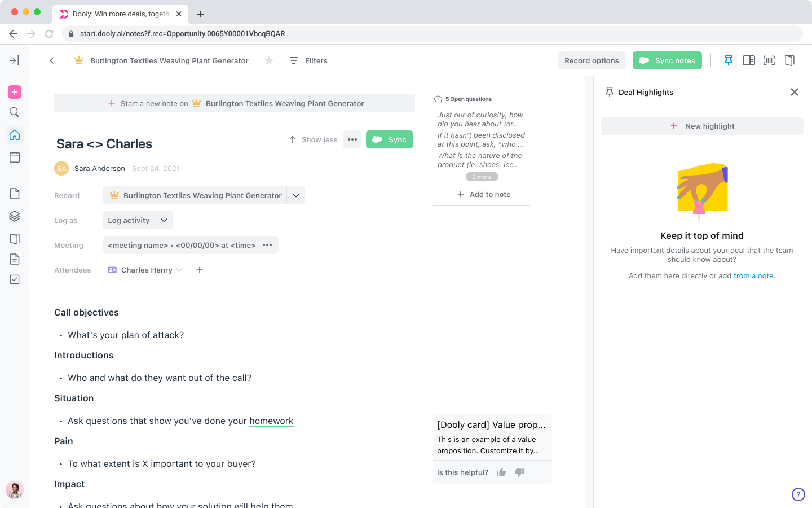Click the Sara <> Charles note title

point(104,144)
